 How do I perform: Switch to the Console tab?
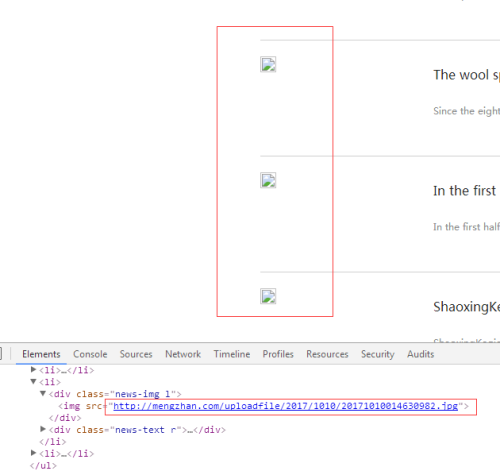tap(90, 354)
